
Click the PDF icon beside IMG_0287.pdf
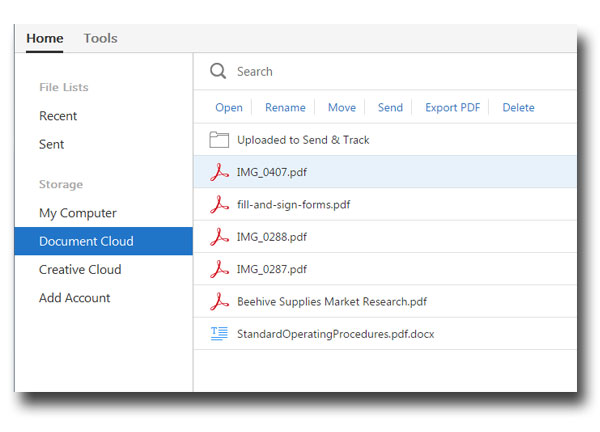(219, 269)
